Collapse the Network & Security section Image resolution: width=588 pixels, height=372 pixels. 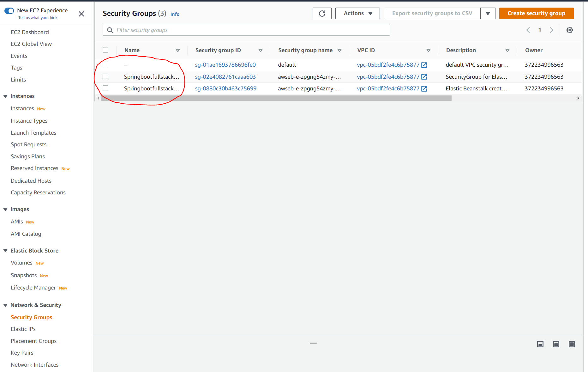[x=5, y=305]
